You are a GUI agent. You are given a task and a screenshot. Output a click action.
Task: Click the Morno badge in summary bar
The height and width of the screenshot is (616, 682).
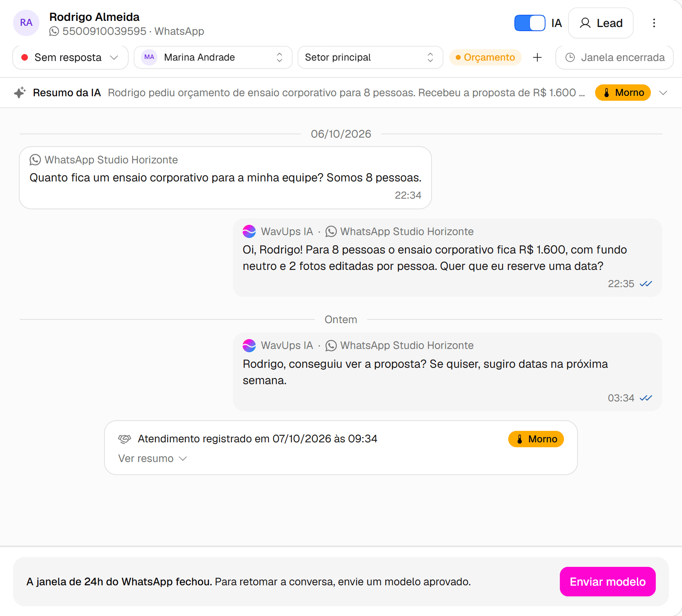point(623,93)
